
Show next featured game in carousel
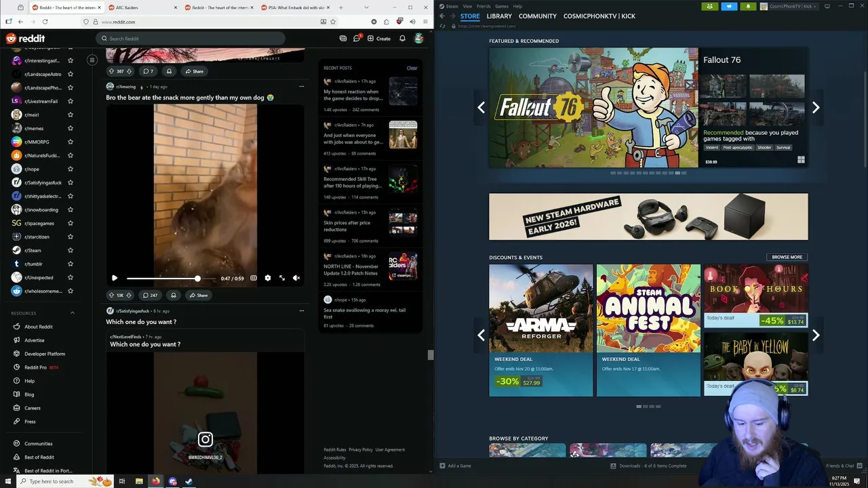816,107
